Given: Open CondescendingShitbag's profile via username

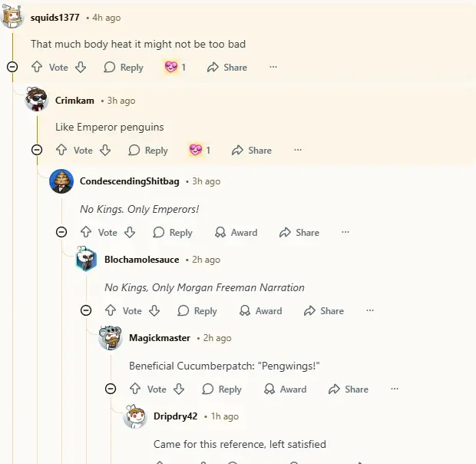Looking at the screenshot, I should [x=129, y=181].
